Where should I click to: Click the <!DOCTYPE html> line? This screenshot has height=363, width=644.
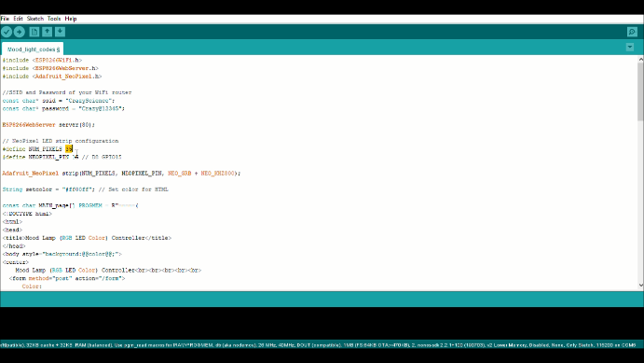coord(27,214)
